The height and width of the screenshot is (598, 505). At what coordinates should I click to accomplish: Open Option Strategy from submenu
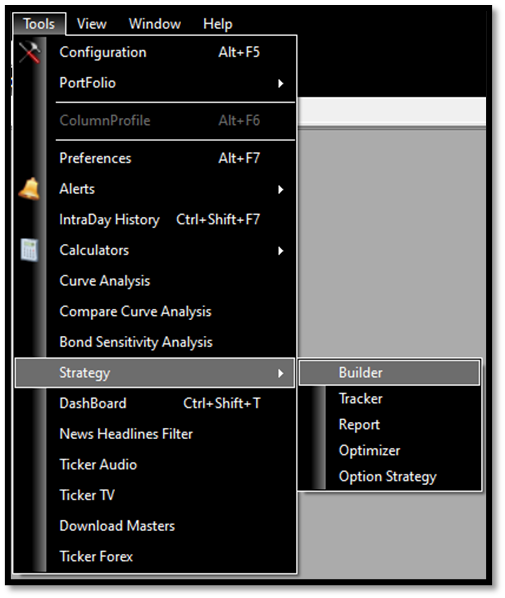click(389, 476)
